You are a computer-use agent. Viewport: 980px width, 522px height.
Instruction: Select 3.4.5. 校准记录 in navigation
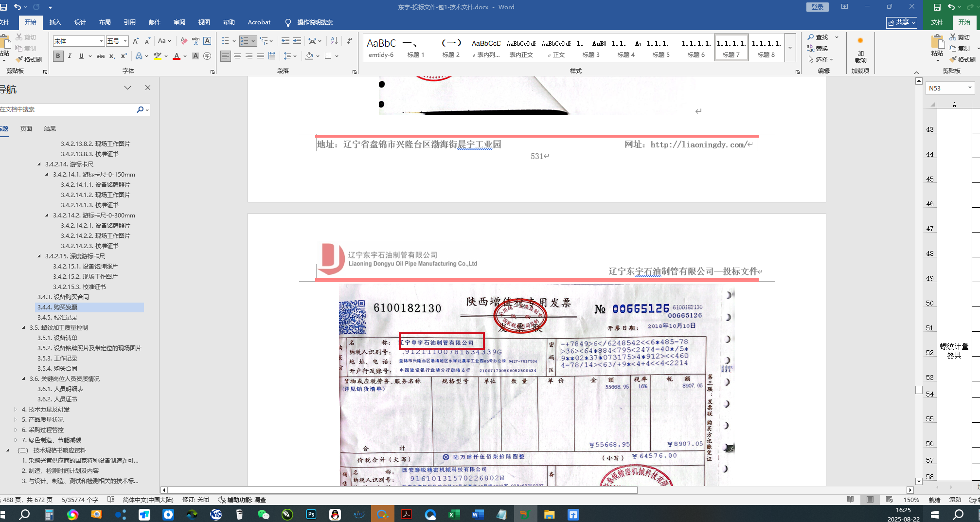[57, 318]
